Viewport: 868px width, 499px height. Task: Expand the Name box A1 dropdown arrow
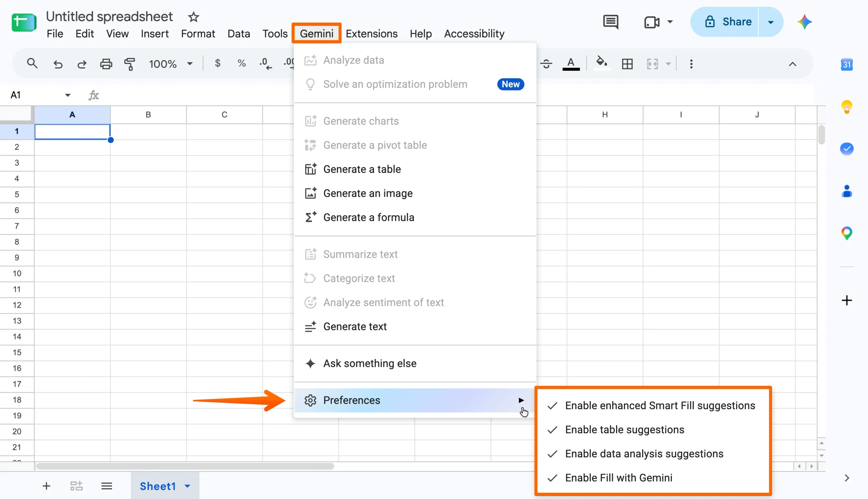click(67, 95)
